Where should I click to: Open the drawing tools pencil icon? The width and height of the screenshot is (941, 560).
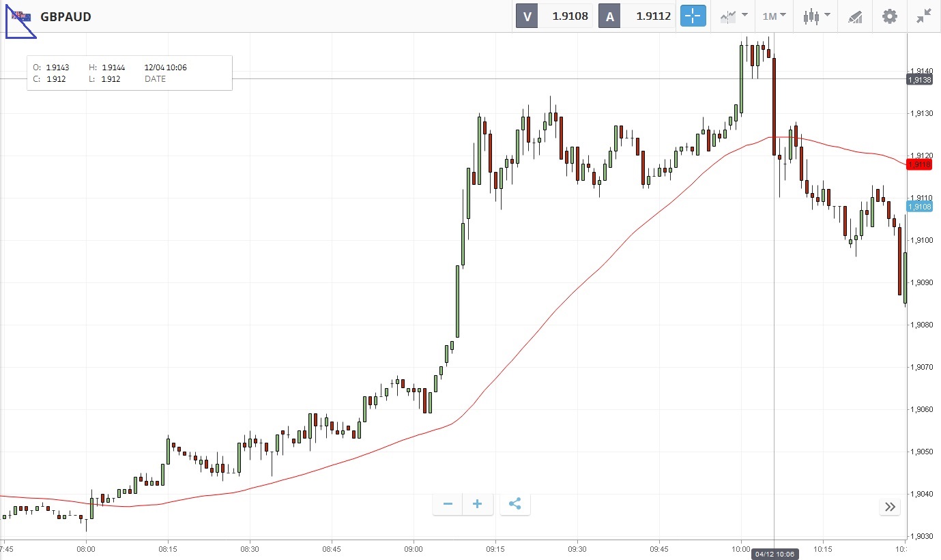tap(855, 16)
